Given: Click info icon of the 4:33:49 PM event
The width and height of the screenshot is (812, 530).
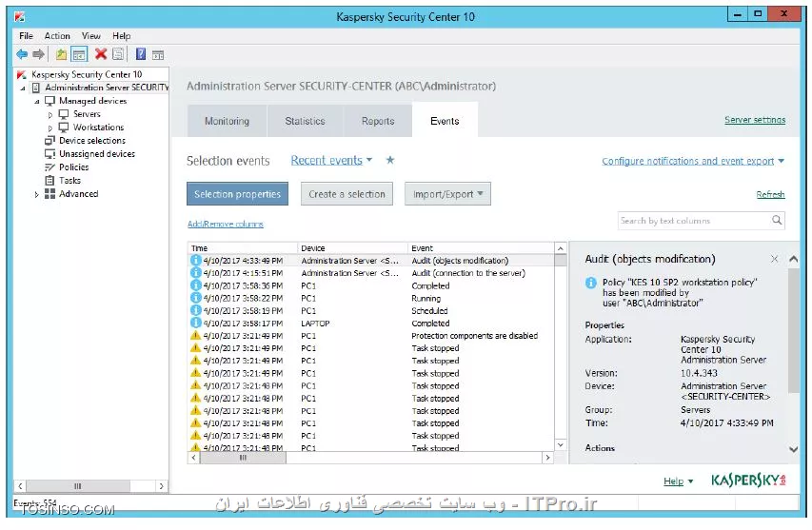Looking at the screenshot, I should 196,260.
